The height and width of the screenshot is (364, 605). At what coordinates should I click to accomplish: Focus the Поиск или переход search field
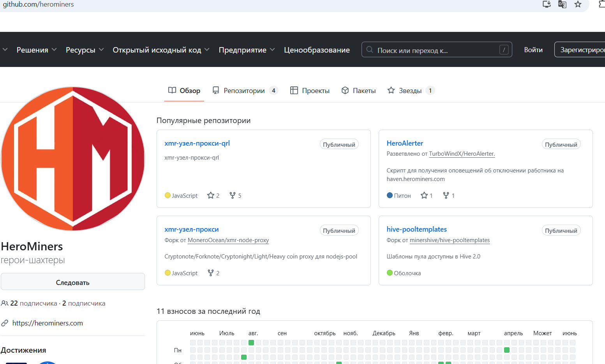[x=437, y=50]
